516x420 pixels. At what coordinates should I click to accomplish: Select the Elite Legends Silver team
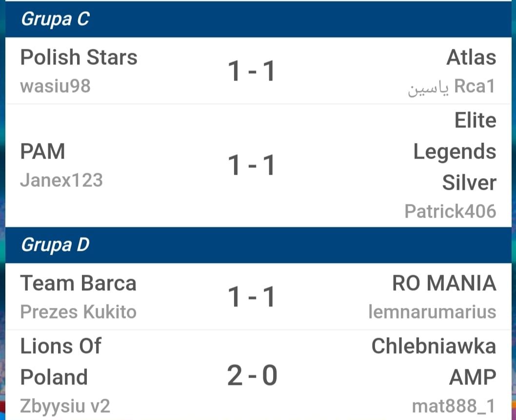pyautogui.click(x=455, y=151)
